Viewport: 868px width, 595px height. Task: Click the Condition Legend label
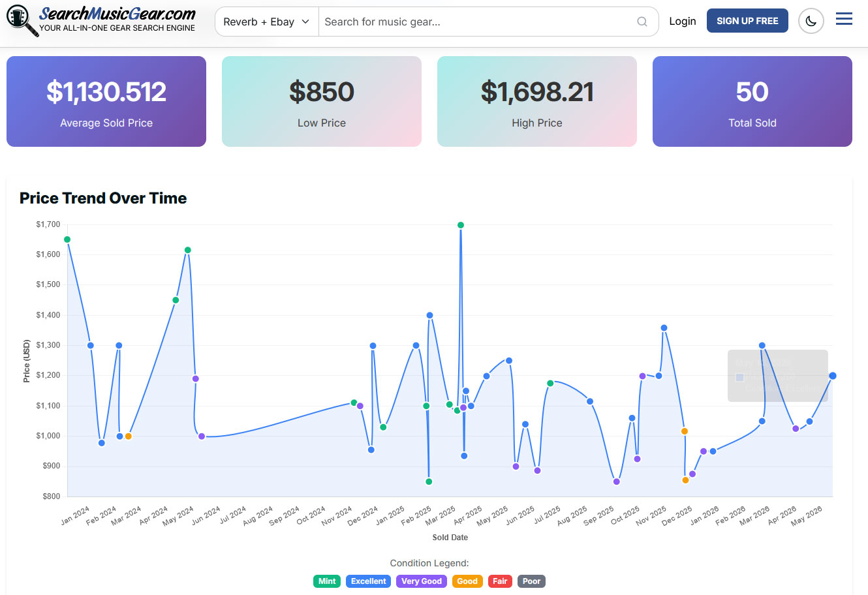[x=429, y=563]
